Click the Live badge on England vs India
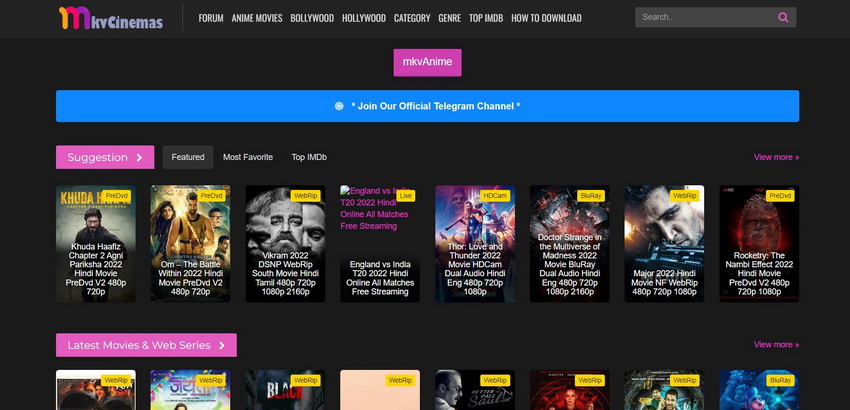The height and width of the screenshot is (410, 850). pos(405,196)
